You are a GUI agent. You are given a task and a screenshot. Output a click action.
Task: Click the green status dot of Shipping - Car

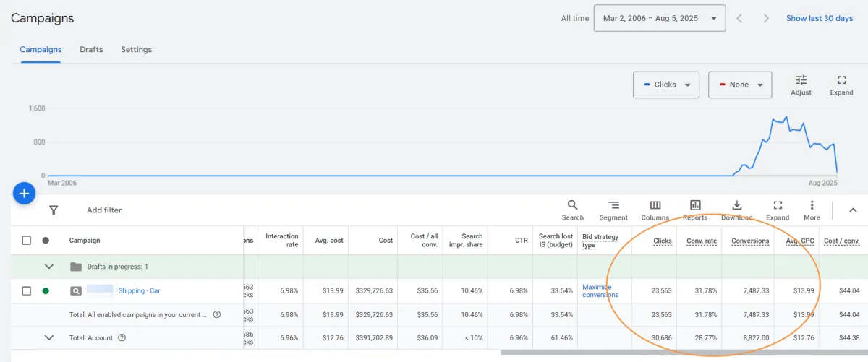click(46, 291)
